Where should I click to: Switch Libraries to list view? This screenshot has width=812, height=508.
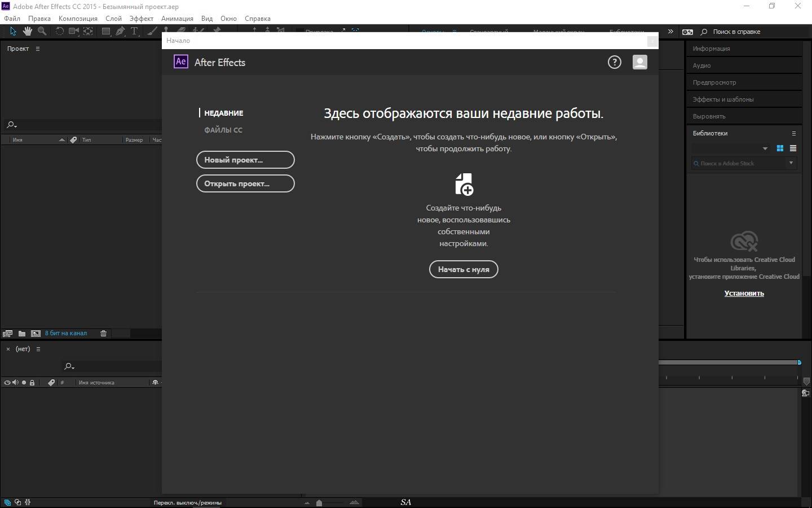click(x=793, y=148)
